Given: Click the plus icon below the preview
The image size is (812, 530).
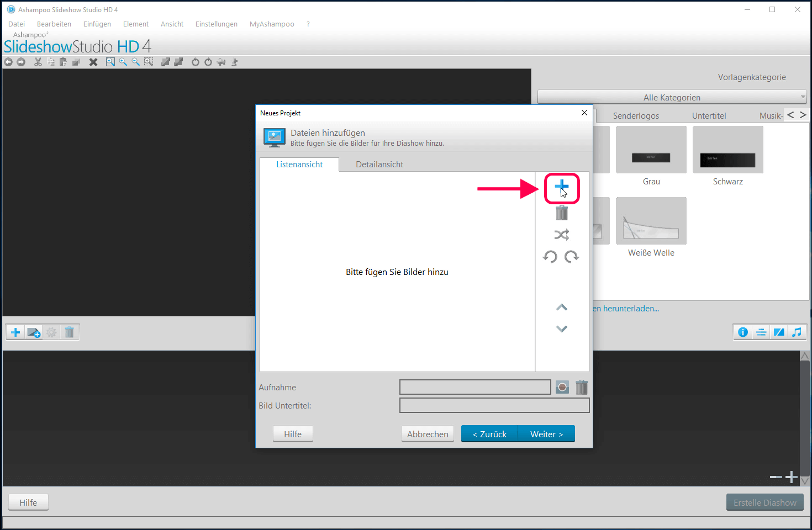Looking at the screenshot, I should pyautogui.click(x=15, y=332).
